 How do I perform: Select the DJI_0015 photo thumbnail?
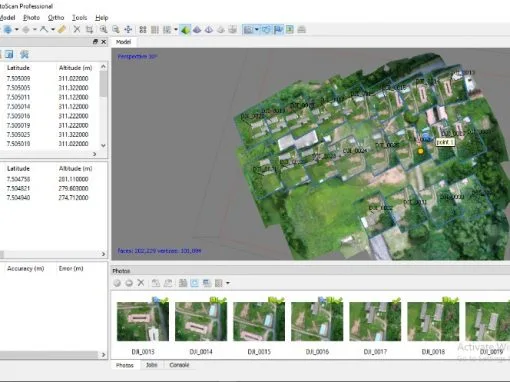coord(259,322)
